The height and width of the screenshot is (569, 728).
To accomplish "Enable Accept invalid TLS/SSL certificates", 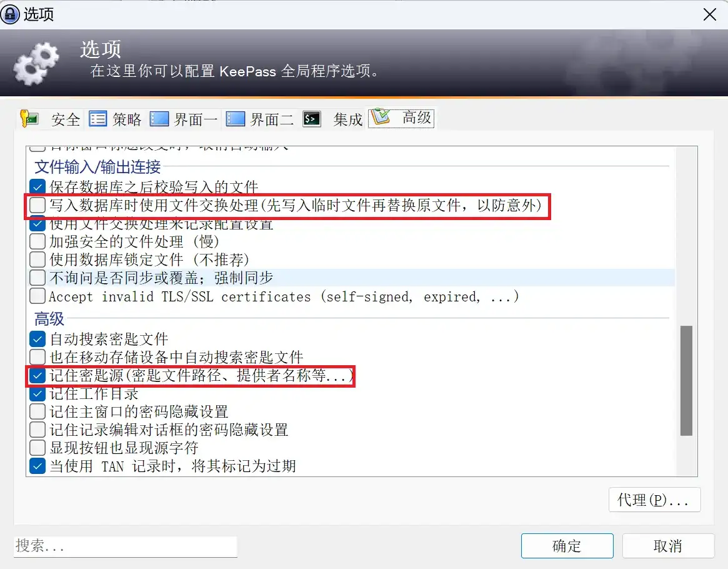I will coord(37,296).
